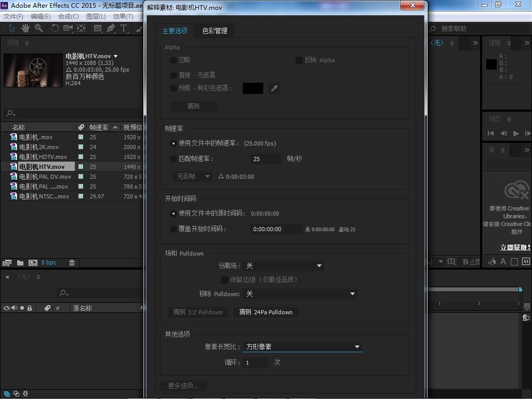The width and height of the screenshot is (532, 399).
Task: Open the Separate Fields dropdown
Action: (x=283, y=265)
